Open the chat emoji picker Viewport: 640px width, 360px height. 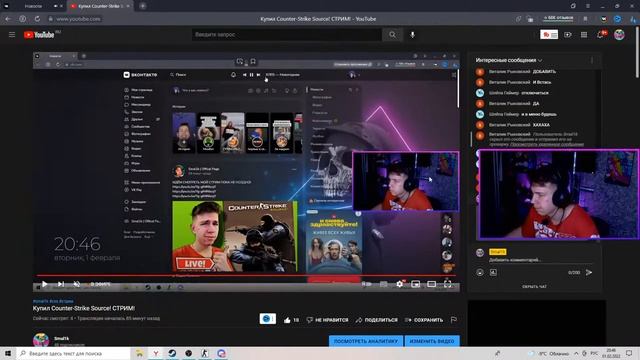tap(480, 272)
